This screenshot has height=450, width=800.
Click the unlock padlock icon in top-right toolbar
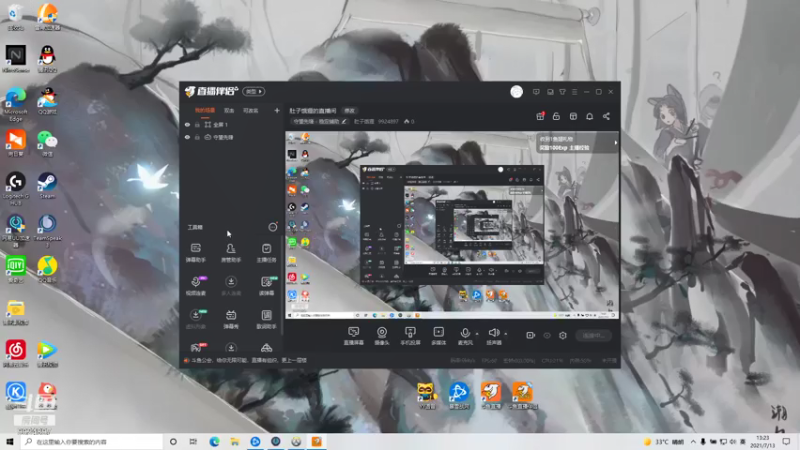(556, 116)
